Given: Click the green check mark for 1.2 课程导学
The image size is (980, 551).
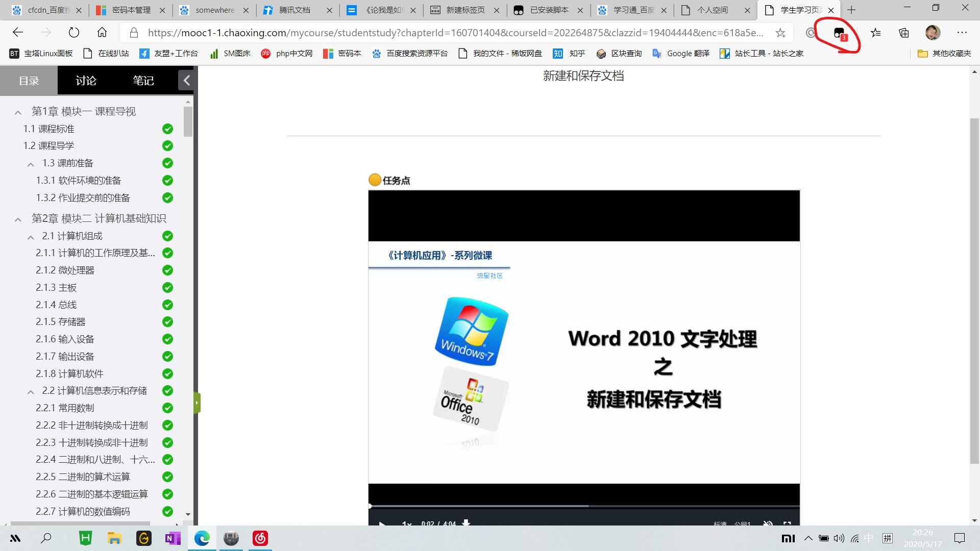Looking at the screenshot, I should pyautogui.click(x=167, y=146).
